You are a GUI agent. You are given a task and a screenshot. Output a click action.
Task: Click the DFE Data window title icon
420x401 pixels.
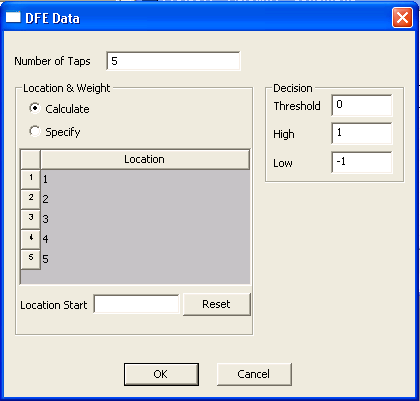13,17
